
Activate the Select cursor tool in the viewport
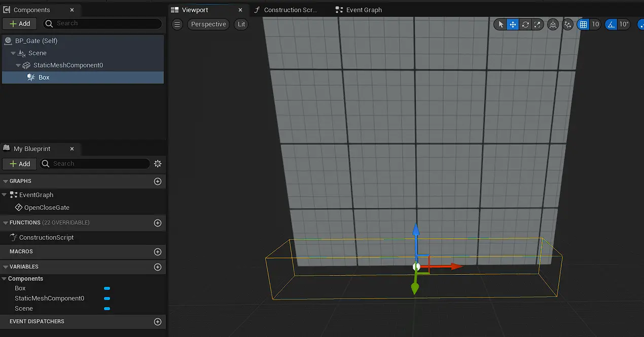500,24
